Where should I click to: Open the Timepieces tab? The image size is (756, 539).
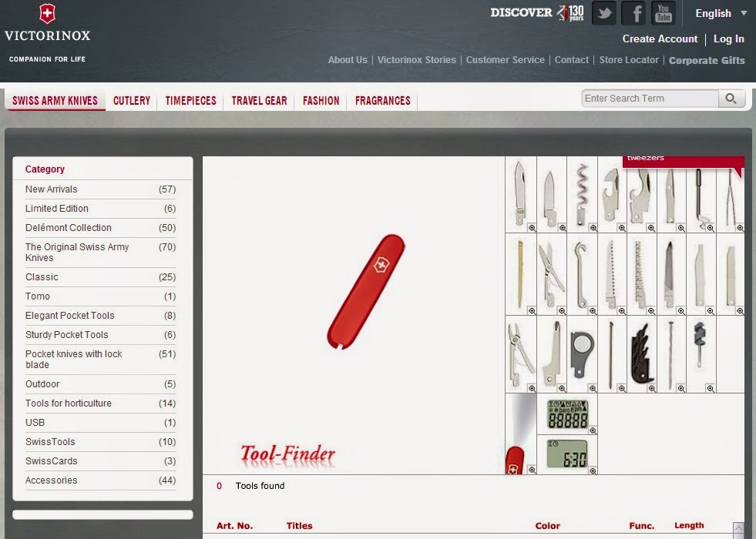click(191, 101)
